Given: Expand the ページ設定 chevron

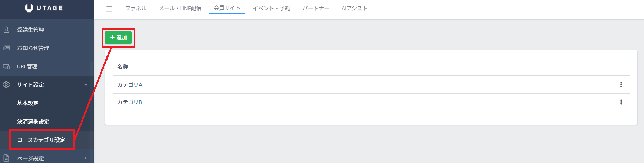Looking at the screenshot, I should [x=86, y=158].
